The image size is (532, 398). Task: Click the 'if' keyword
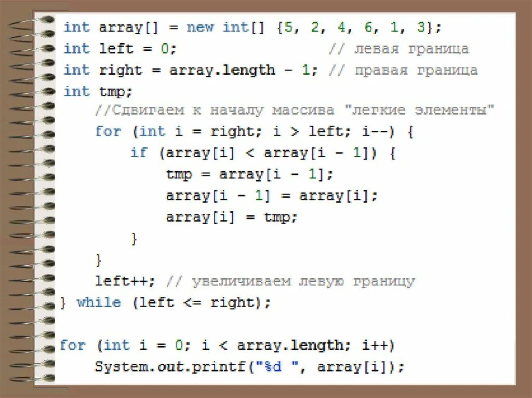[139, 153]
